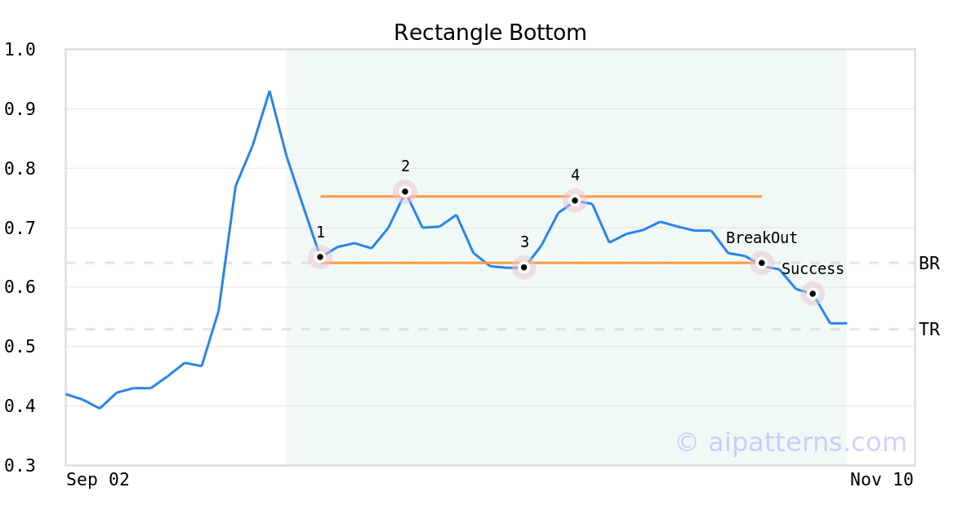Click pattern point 1 marker
Viewport: 980px width, 514px height.
pos(320,257)
